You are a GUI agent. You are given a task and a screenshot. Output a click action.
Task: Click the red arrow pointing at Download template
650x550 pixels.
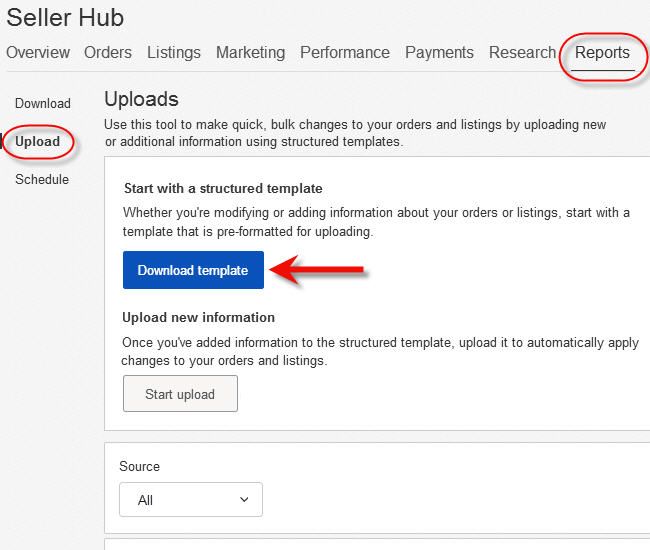(318, 270)
